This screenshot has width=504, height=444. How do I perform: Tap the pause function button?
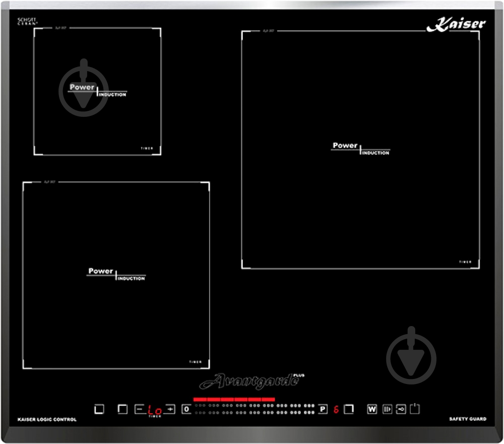(x=387, y=409)
